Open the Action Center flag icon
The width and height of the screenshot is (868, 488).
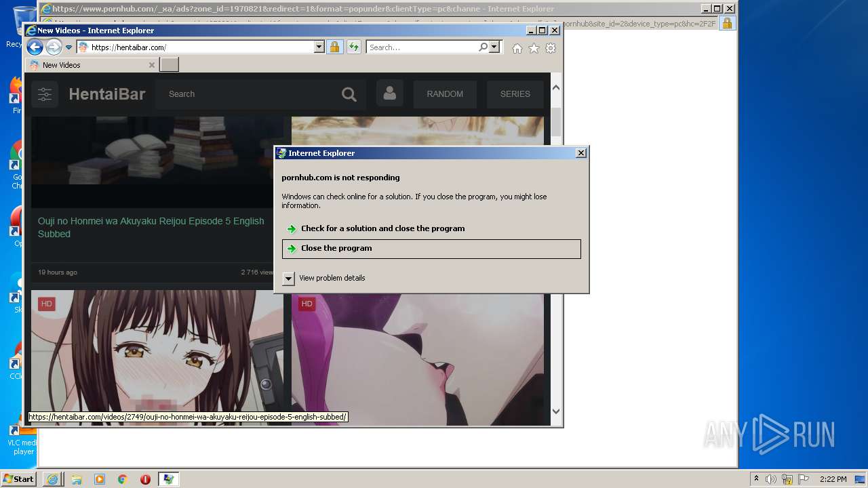pyautogui.click(x=803, y=479)
